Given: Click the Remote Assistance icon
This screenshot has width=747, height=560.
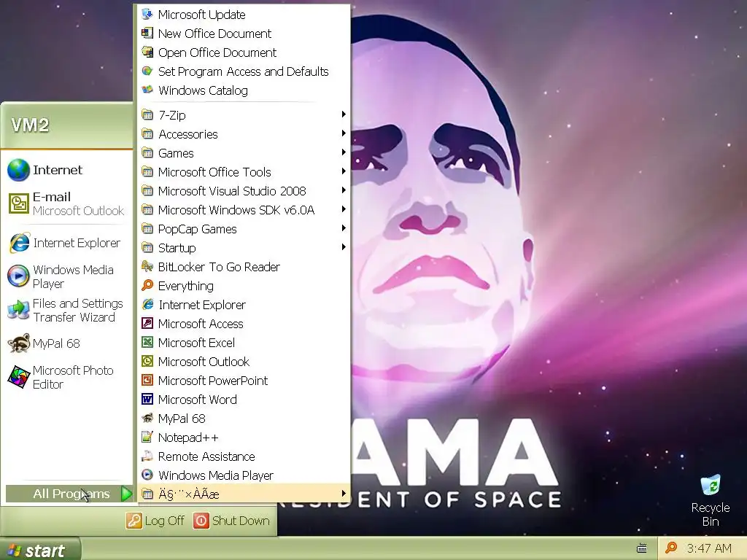Looking at the screenshot, I should point(147,456).
